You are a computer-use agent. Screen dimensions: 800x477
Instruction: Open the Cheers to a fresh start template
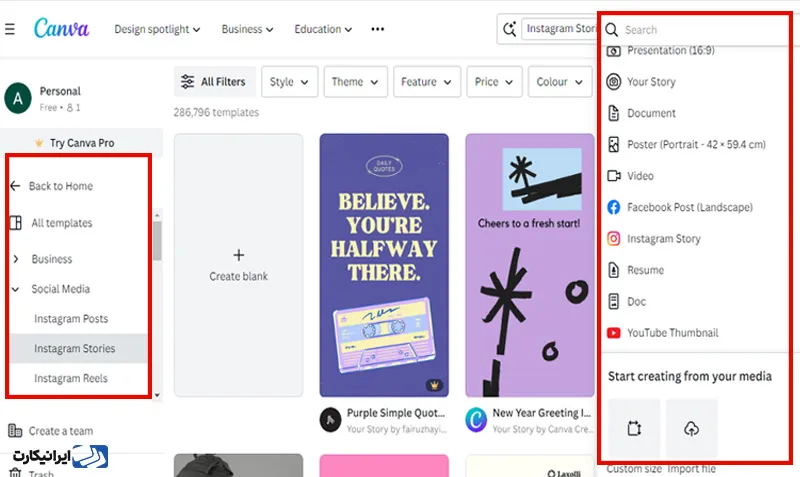click(530, 265)
